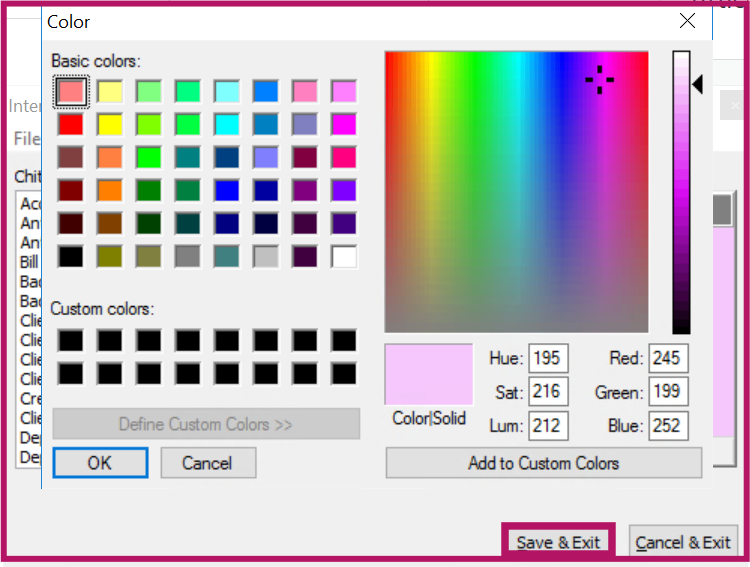Pick the violet basic color swatch

pos(344,190)
